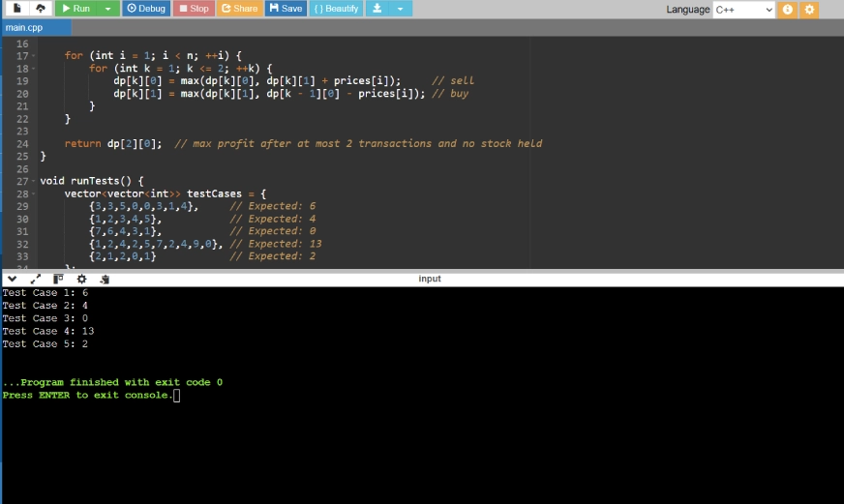Toggle console layout position icon

tap(58, 279)
